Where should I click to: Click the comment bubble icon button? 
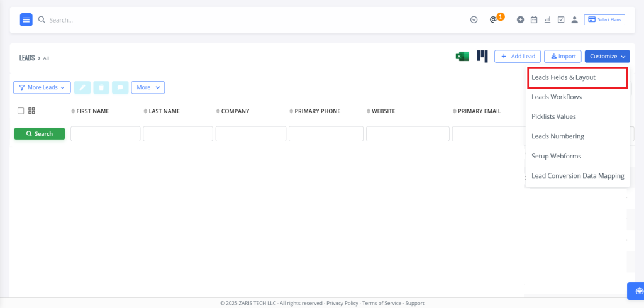(x=120, y=87)
